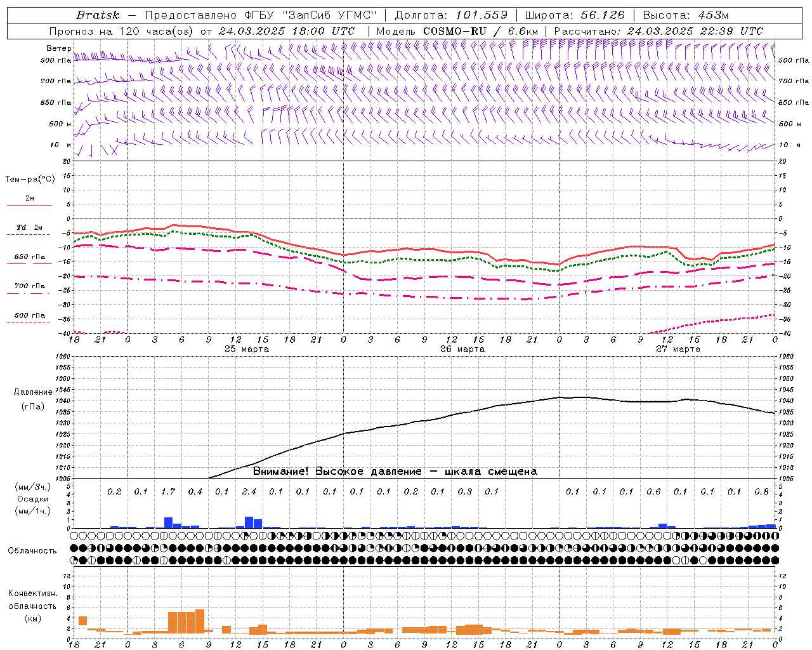Click the date label "25 марта"
Image resolution: width=812 pixels, height=650 pixels.
(x=247, y=349)
